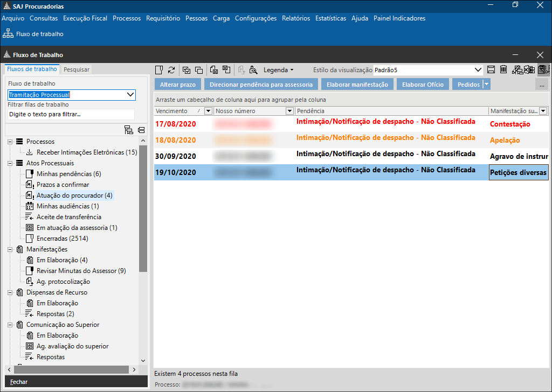Open the Execução Fiscal menu
Image resolution: width=552 pixels, height=392 pixels.
[x=85, y=18]
